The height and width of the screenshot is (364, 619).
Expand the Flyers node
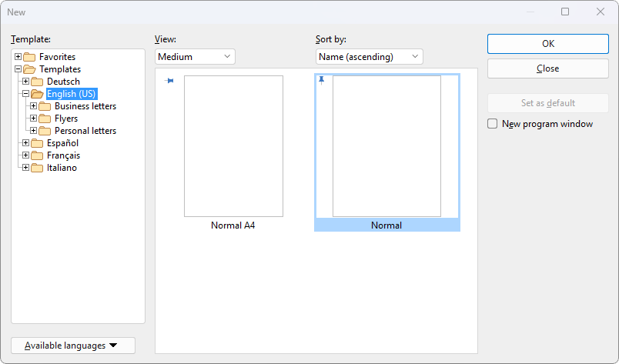click(x=34, y=119)
